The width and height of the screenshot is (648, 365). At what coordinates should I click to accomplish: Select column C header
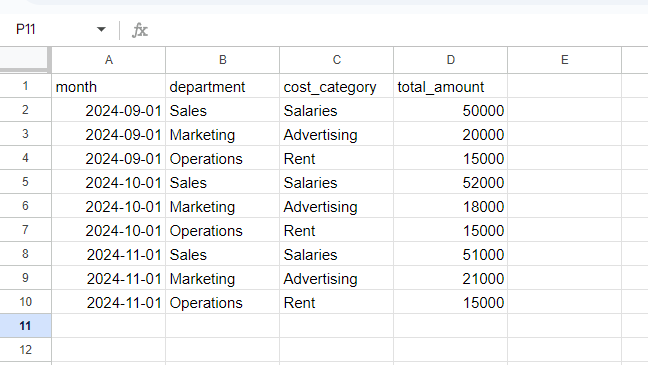pyautogui.click(x=337, y=60)
